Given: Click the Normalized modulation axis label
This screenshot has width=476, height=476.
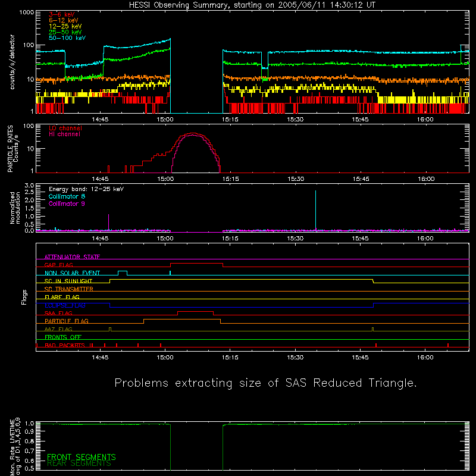Looking at the screenshot, I should (15, 208).
